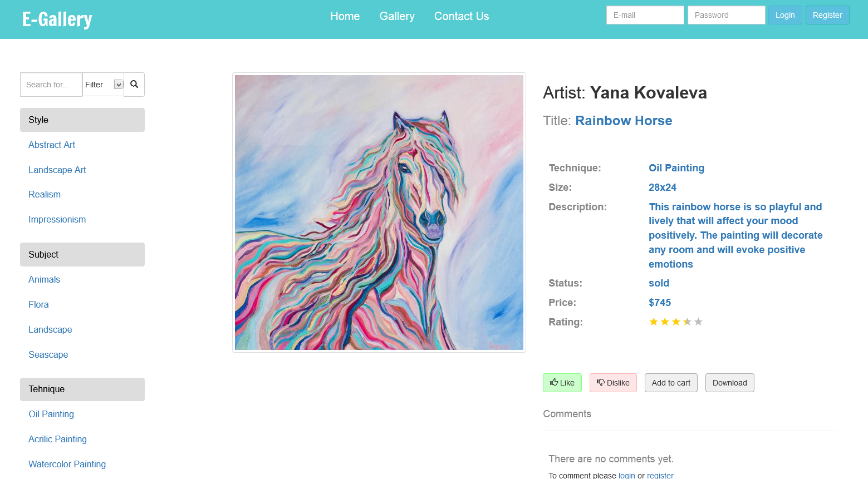Click the fifth rating star

(698, 322)
